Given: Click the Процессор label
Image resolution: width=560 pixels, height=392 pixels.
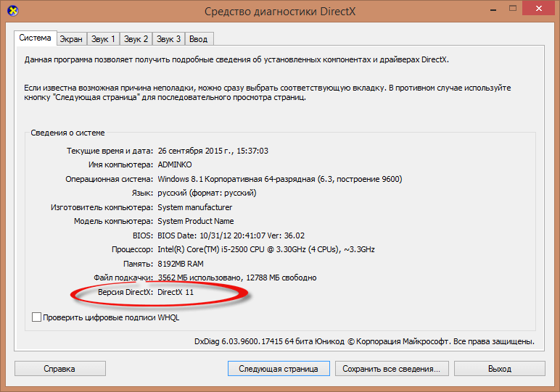Looking at the screenshot, I should 132,249.
